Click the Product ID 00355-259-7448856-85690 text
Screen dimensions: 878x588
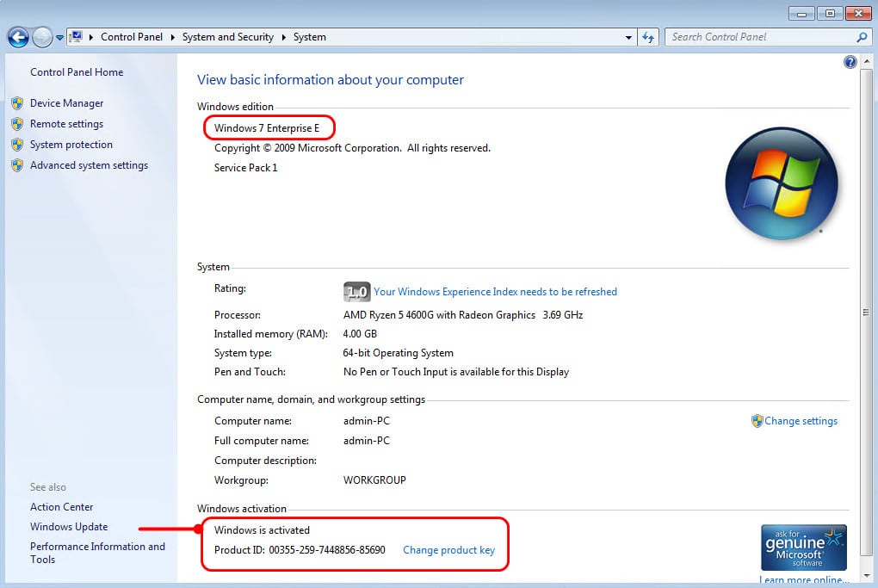tap(300, 550)
